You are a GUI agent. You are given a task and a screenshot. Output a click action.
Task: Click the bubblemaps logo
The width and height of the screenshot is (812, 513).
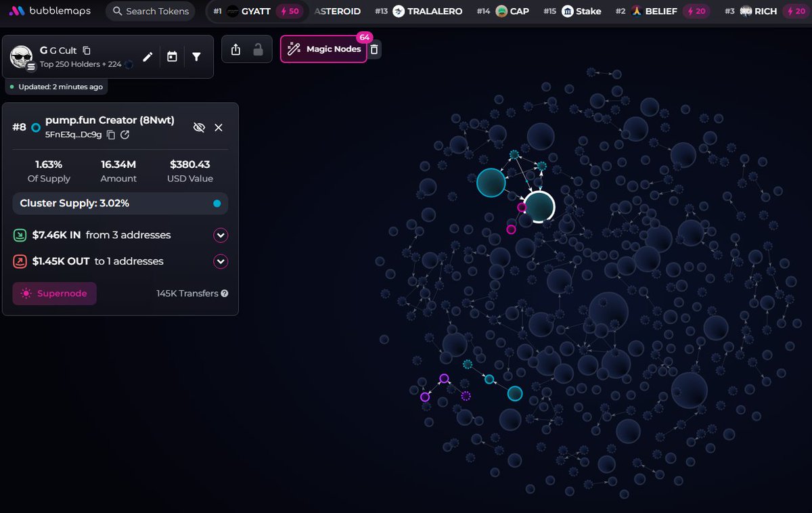tap(51, 11)
